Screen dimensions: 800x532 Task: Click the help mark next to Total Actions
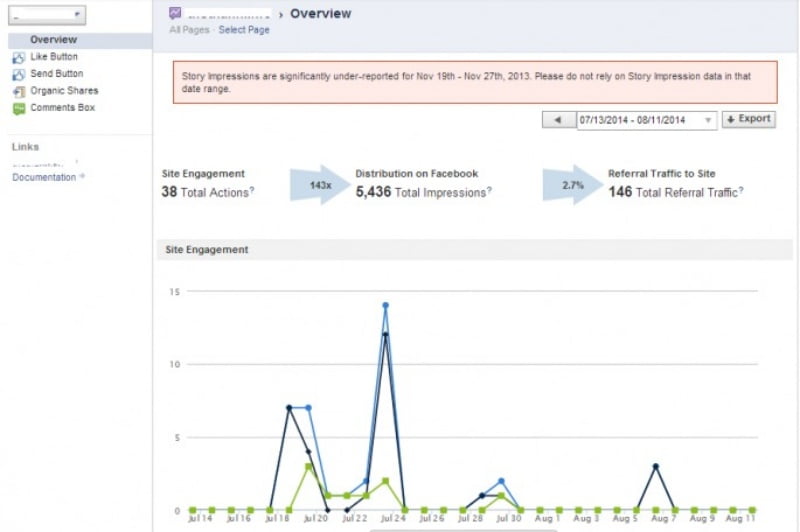pyautogui.click(x=252, y=190)
